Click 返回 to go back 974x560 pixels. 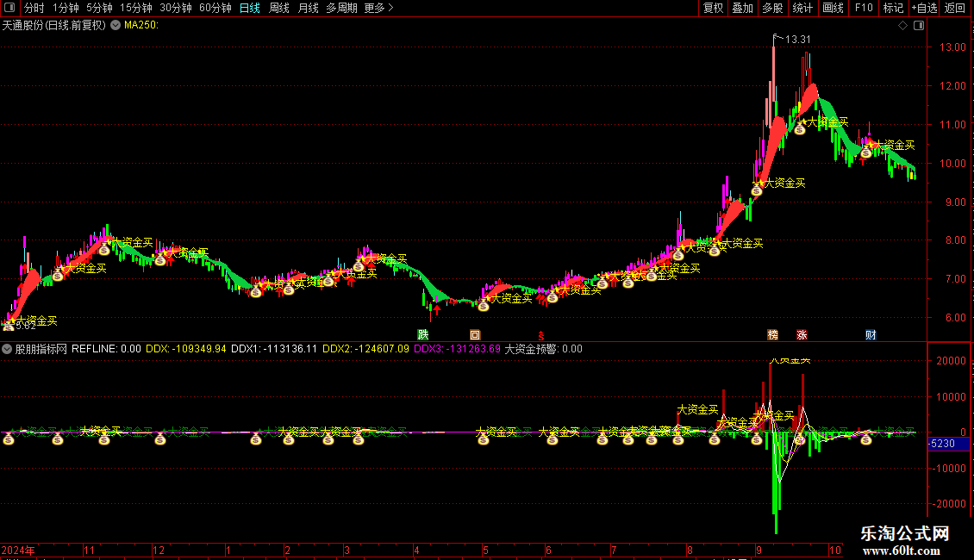955,8
